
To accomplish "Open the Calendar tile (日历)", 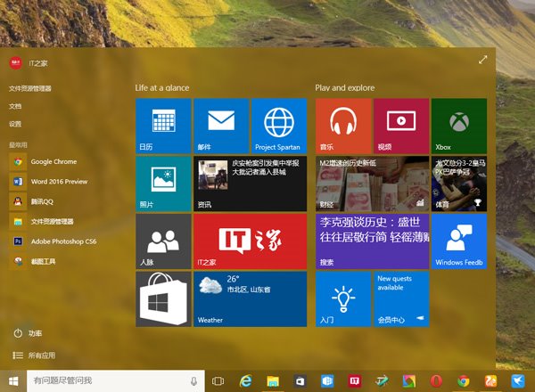I will (163, 126).
